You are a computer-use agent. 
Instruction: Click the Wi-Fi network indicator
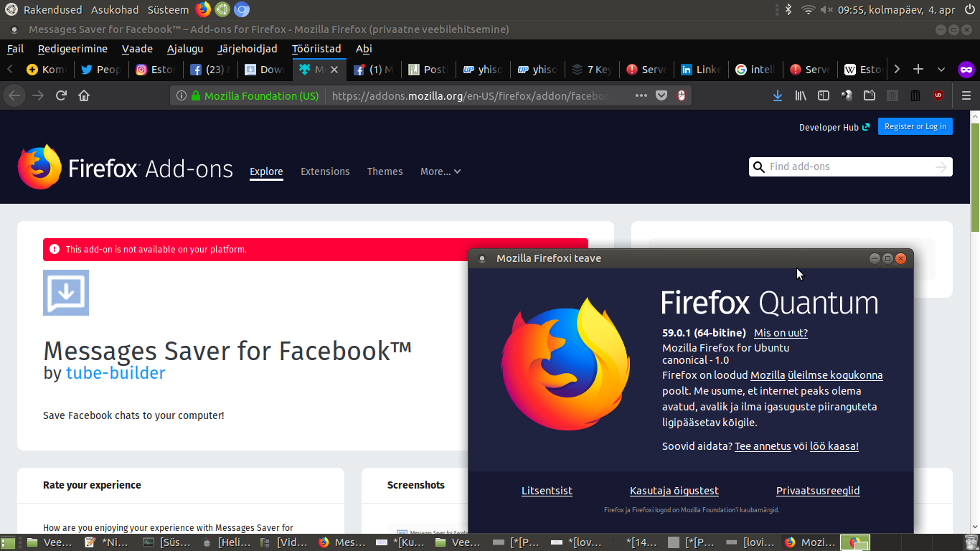809,9
